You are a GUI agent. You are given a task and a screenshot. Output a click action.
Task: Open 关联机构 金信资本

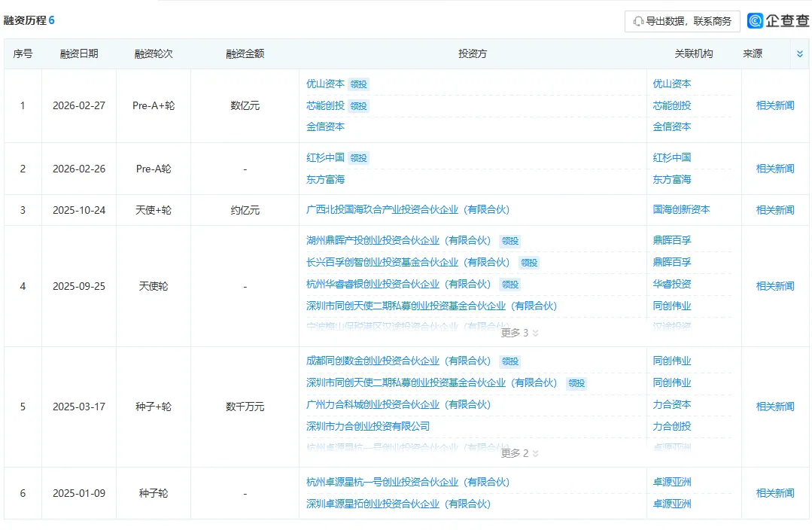pyautogui.click(x=672, y=127)
